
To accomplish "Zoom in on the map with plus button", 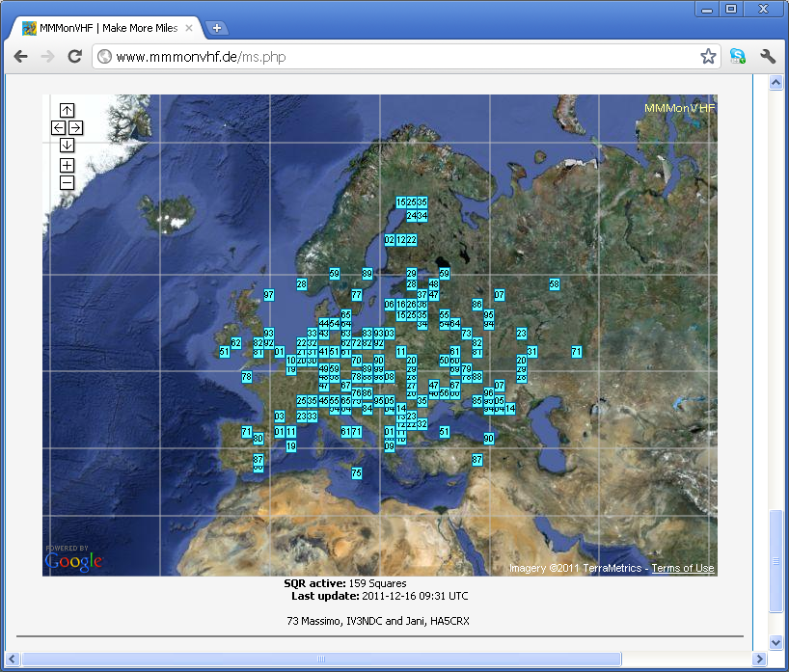I will (x=67, y=165).
